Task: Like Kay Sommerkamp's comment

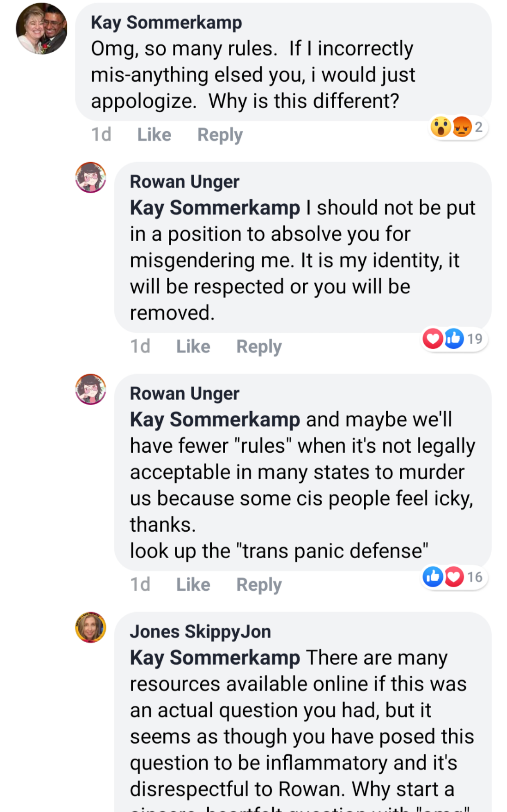Action: 154,135
